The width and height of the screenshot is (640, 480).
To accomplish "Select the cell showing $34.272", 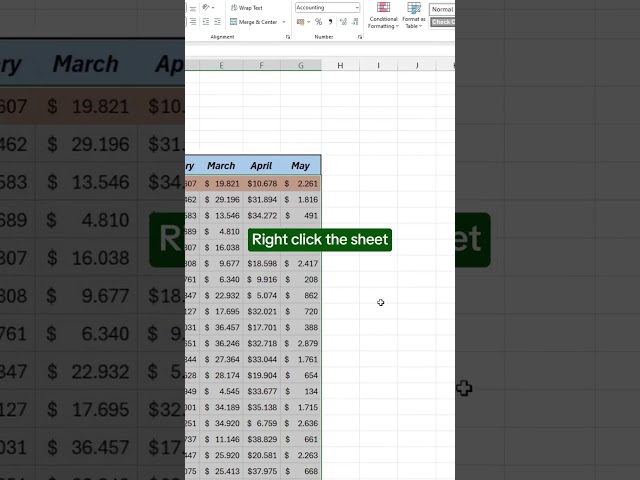I will coord(262,216).
